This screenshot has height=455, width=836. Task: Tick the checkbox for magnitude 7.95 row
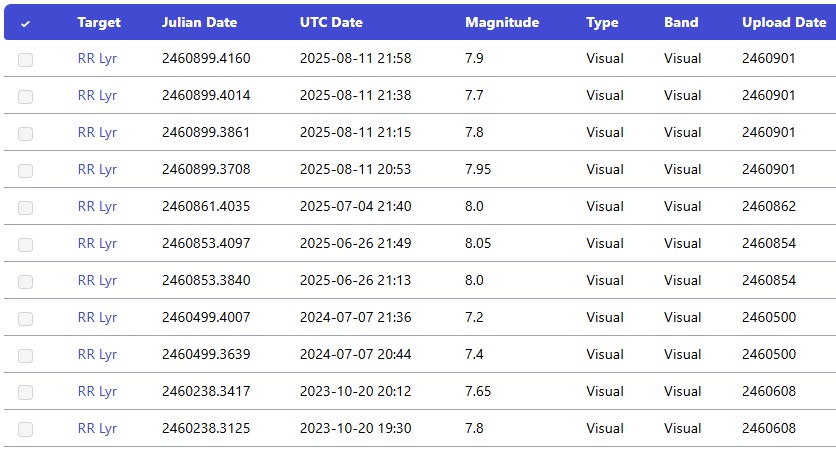pos(25,171)
